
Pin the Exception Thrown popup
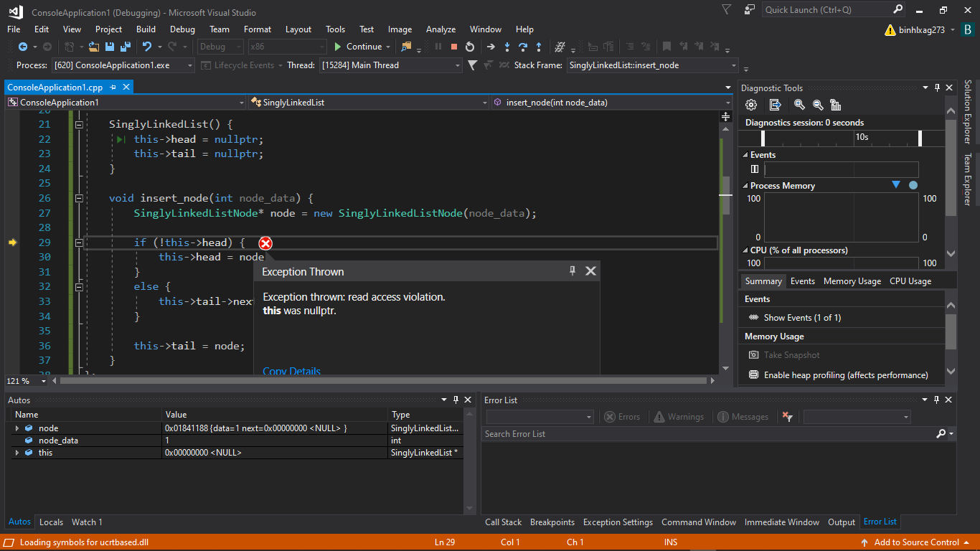coord(573,271)
